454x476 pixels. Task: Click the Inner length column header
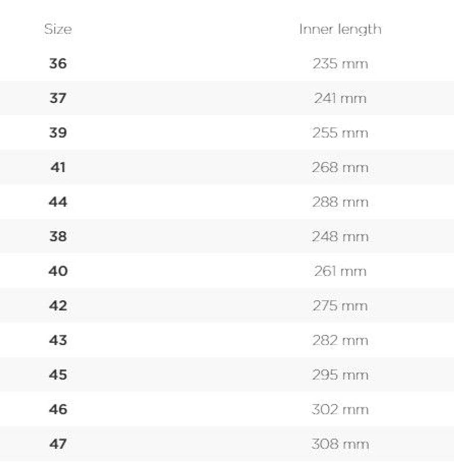pos(340,29)
